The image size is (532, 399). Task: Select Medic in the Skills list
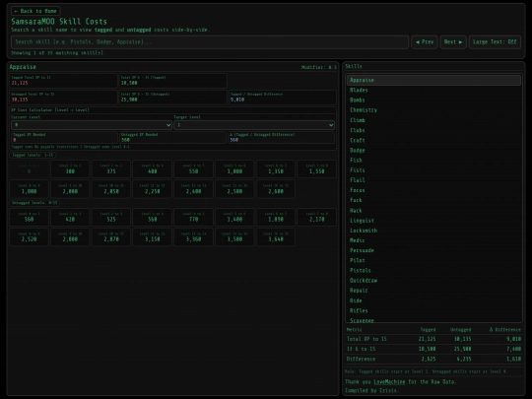click(433, 240)
